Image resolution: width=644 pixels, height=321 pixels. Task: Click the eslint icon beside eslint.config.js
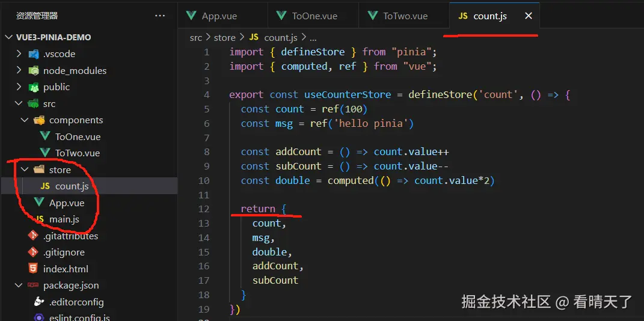pyautogui.click(x=40, y=317)
